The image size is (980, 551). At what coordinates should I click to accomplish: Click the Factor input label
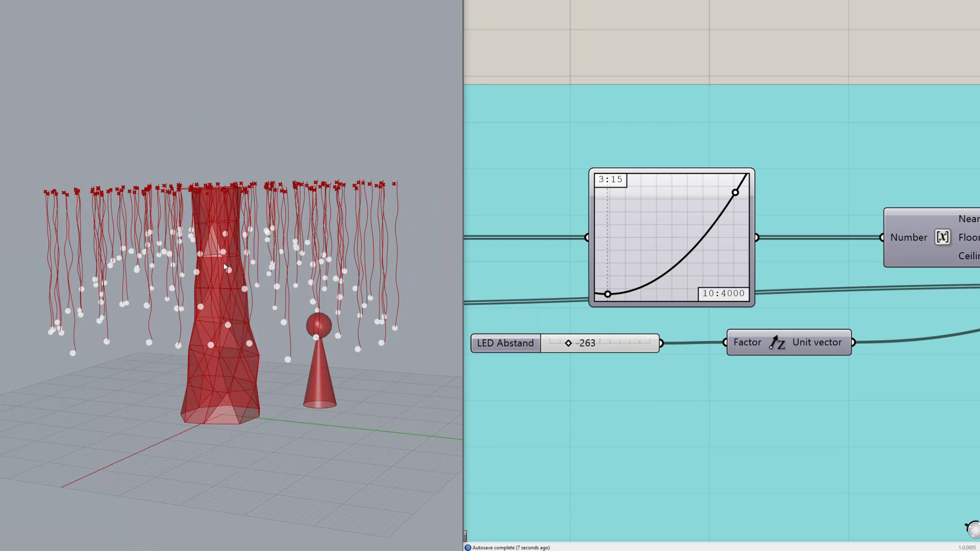coord(747,342)
